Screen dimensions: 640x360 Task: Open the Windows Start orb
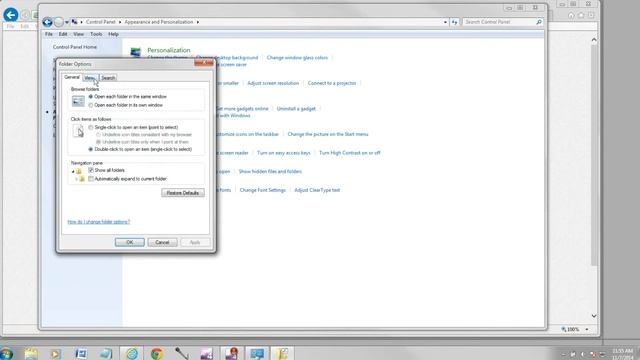click(x=6, y=353)
